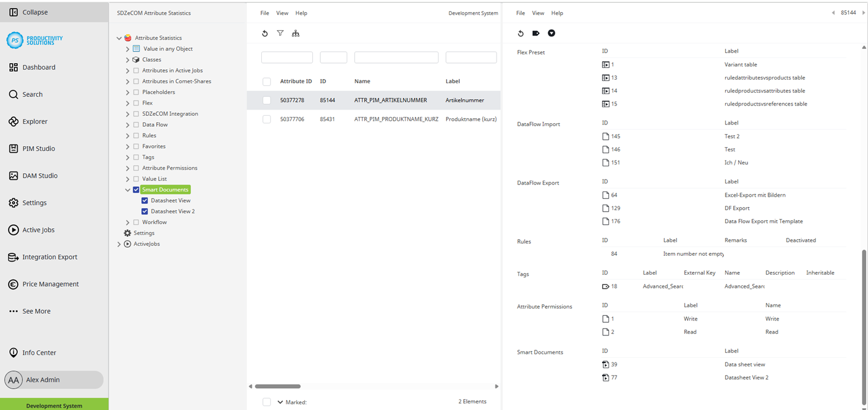Refresh the detail panel on the right
Viewport: 868px width, 410px height.
[521, 33]
